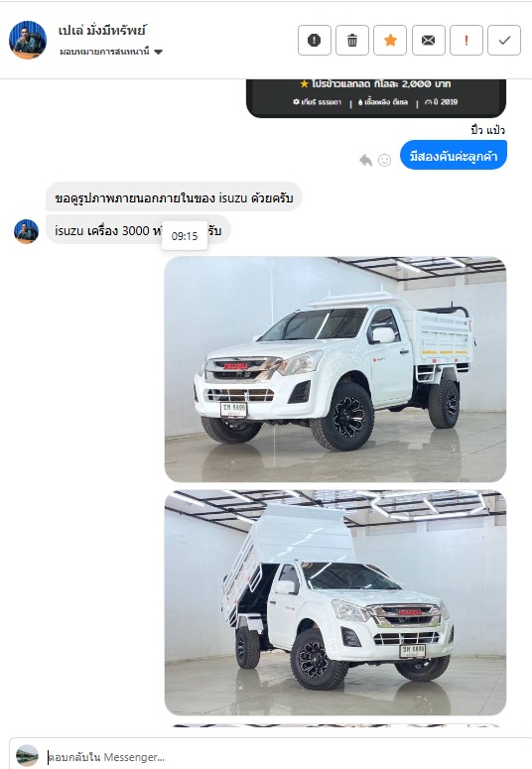Click the dropdown arrow beside assignment label
This screenshot has height=769, width=532.
coord(158,52)
